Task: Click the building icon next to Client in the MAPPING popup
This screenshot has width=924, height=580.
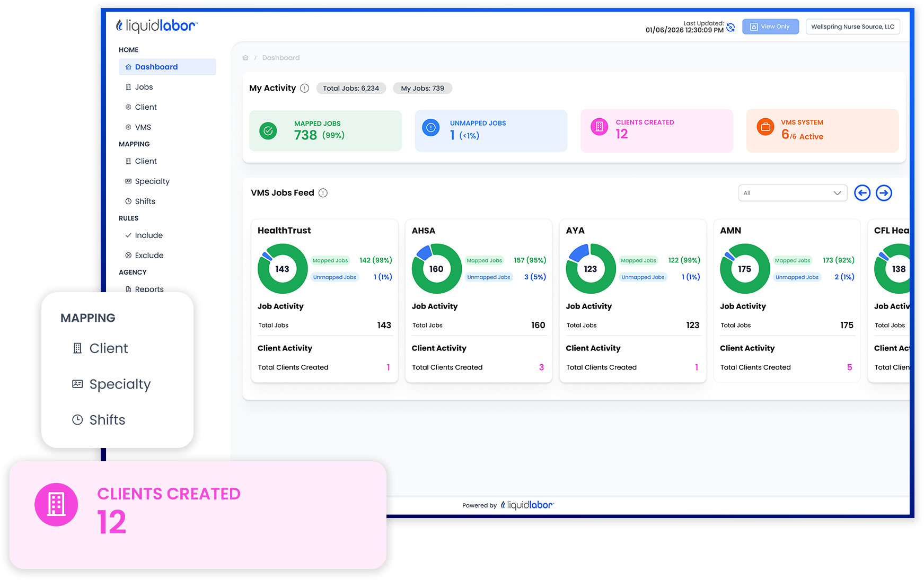Action: tap(77, 348)
